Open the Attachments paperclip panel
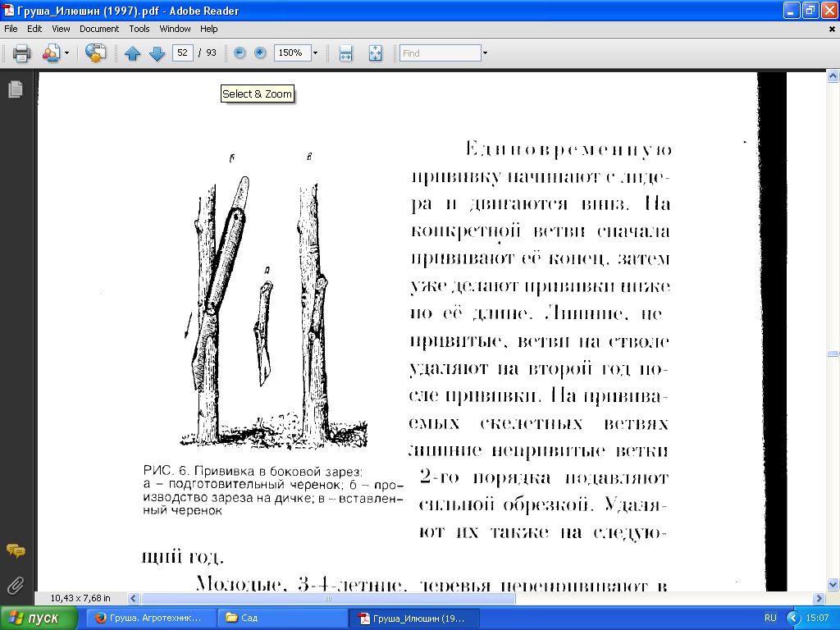Viewport: 840px width, 630px height. [15, 585]
